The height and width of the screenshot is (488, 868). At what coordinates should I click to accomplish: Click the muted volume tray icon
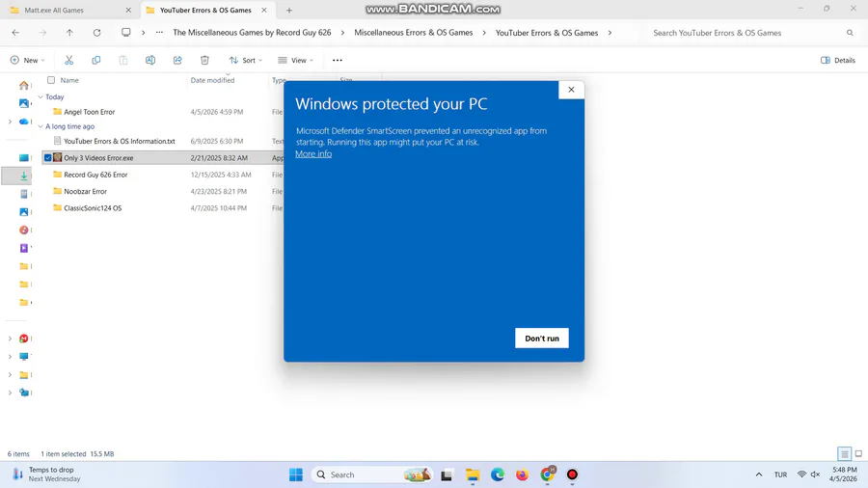(815, 474)
